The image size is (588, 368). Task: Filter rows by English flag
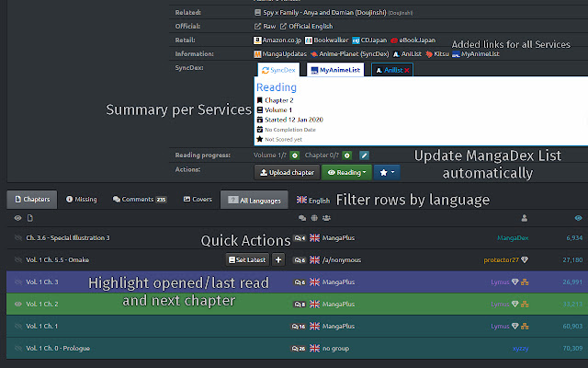pos(312,200)
